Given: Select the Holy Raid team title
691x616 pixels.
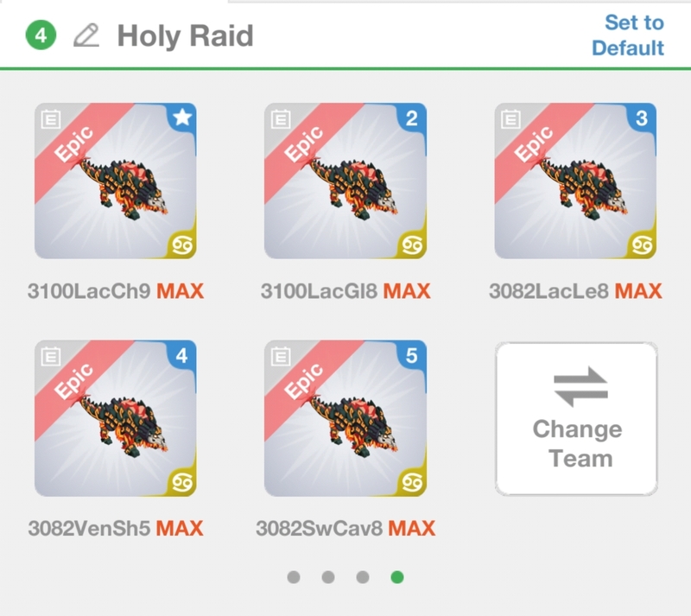Looking at the screenshot, I should coord(185,35).
